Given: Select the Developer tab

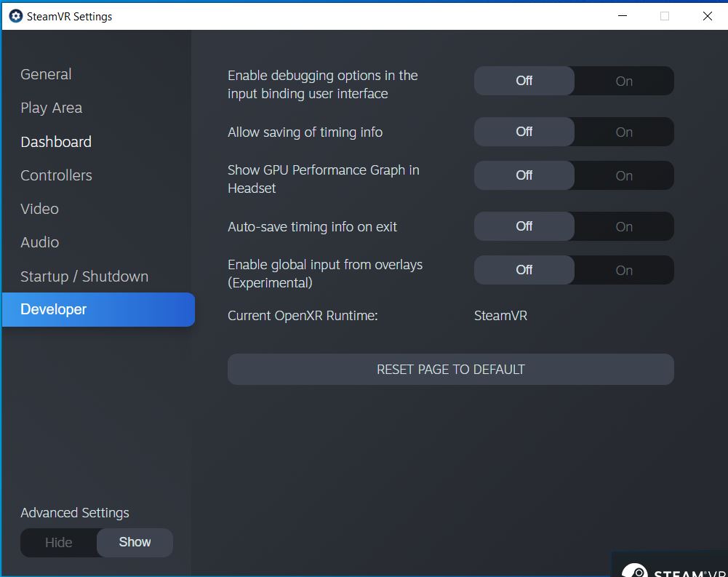Looking at the screenshot, I should pos(54,309).
